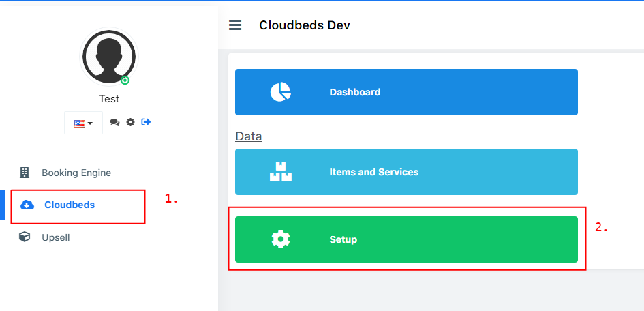Open the settings gear icon under Test
Viewport: 644px width, 311px height.
(130, 122)
